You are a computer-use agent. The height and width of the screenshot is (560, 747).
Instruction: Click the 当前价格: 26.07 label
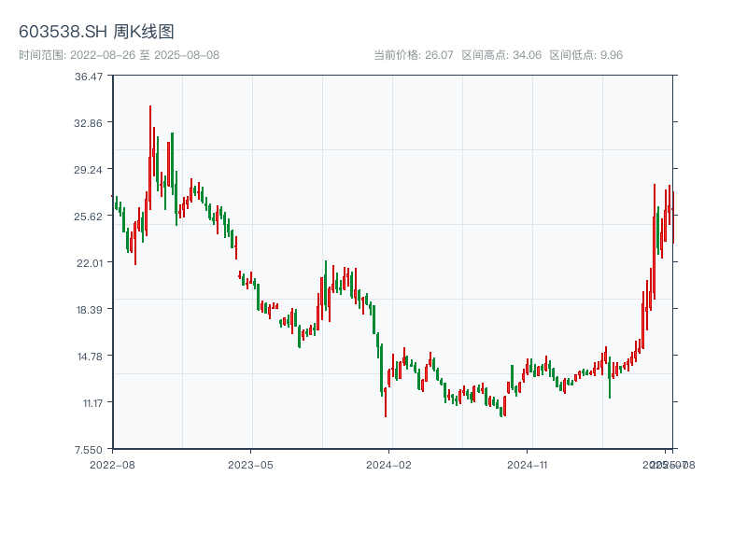coord(413,55)
